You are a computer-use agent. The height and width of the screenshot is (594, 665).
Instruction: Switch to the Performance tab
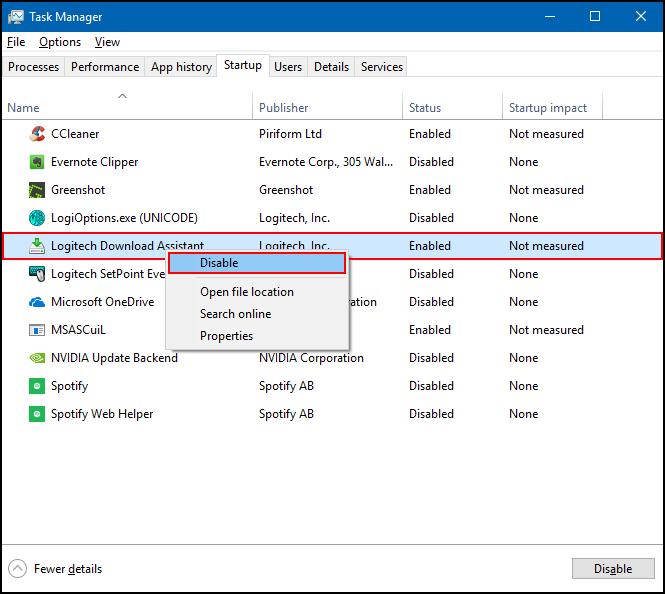coord(105,67)
